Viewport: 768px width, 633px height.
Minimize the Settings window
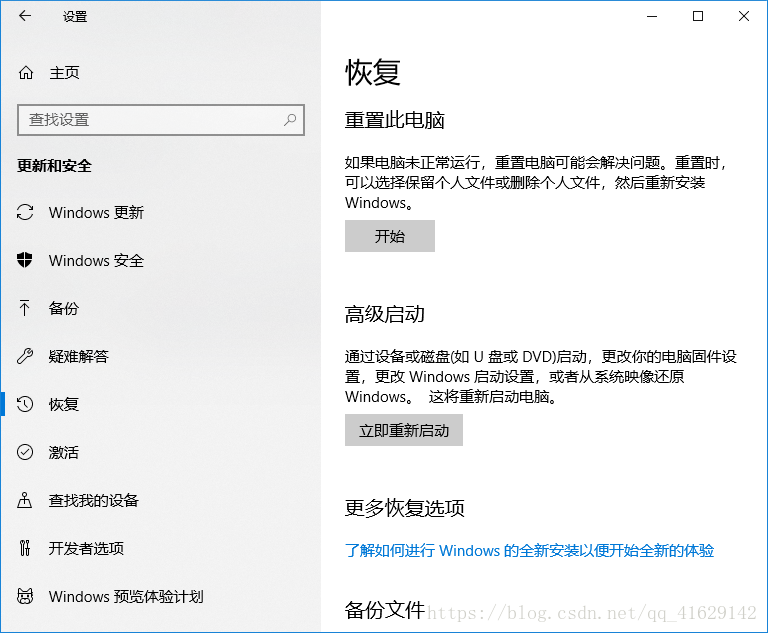click(652, 16)
